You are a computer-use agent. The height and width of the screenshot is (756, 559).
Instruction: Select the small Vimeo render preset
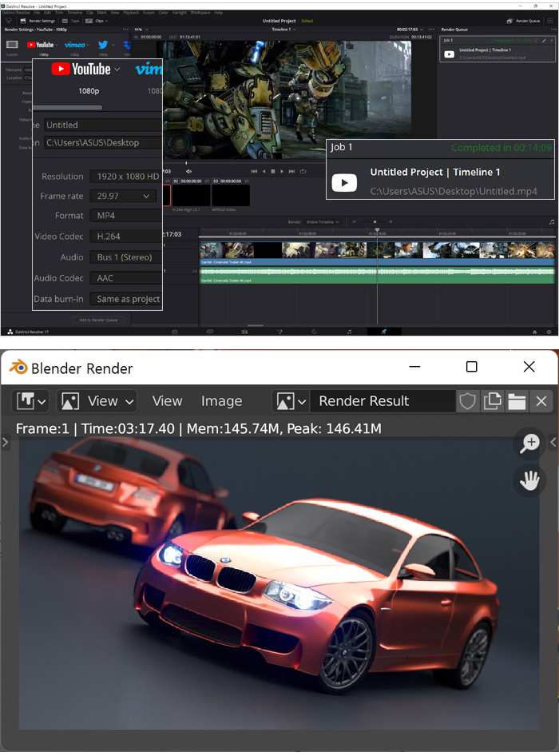click(x=74, y=45)
